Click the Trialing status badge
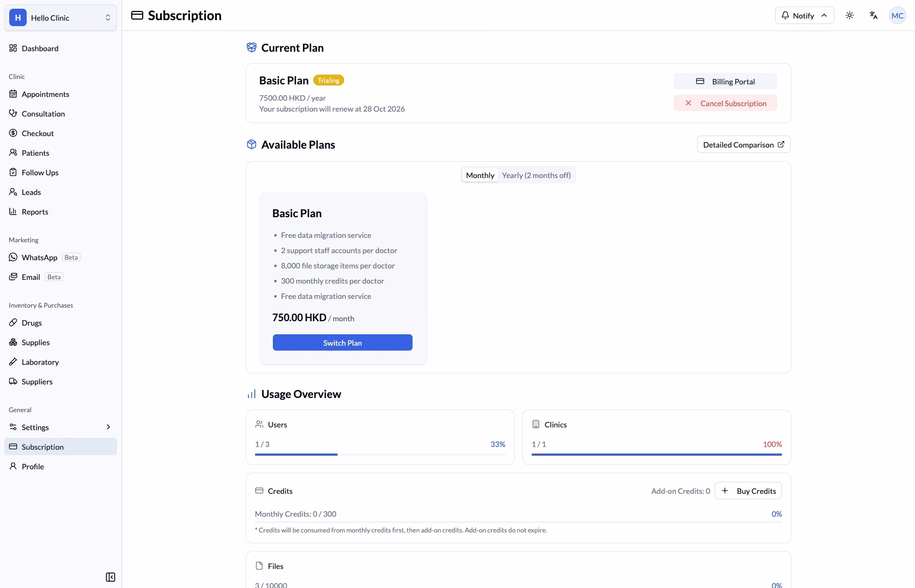This screenshot has width=915, height=588. pyautogui.click(x=328, y=81)
